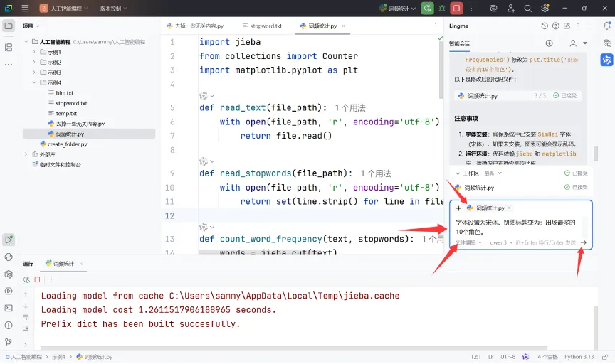This screenshot has height=364, width=615.
Task: Add context with plus in chat input
Action: [458, 208]
